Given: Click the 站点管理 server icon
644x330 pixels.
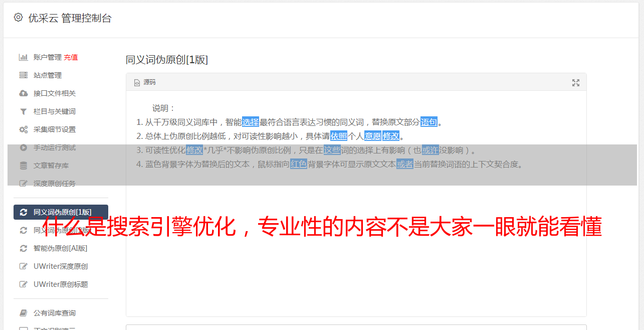Looking at the screenshot, I should (x=23, y=75).
